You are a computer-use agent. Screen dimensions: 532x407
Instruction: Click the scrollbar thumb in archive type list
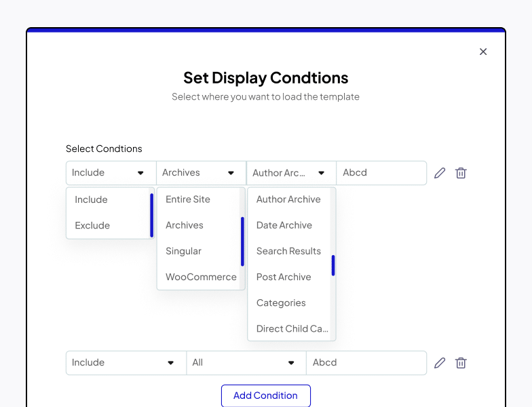(x=333, y=265)
